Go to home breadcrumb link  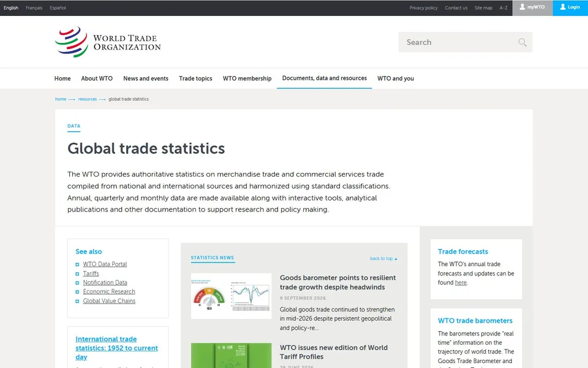click(61, 99)
